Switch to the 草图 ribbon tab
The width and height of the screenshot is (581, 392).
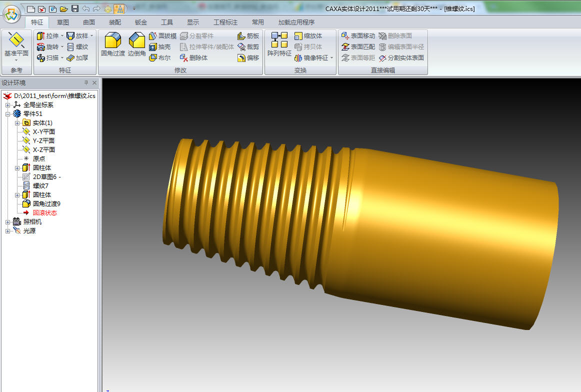(x=63, y=22)
